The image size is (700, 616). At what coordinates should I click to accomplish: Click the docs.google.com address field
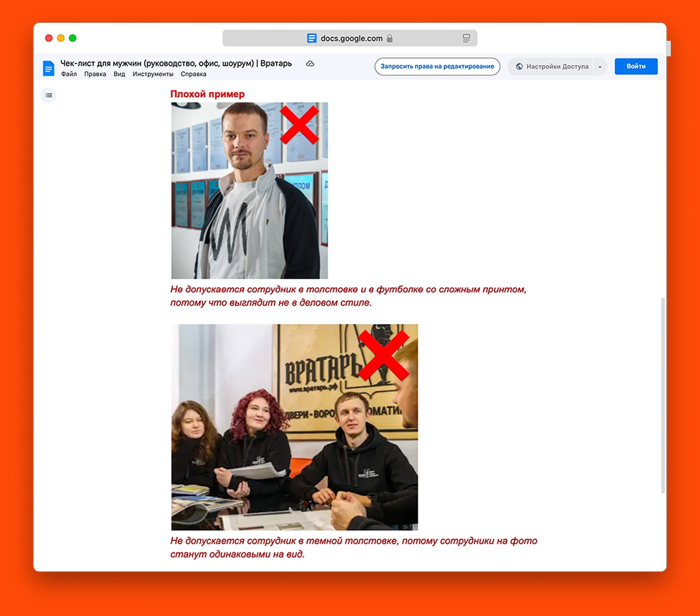(x=350, y=38)
